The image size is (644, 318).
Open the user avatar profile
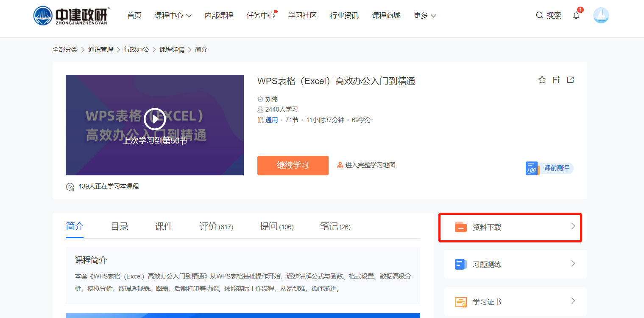(601, 15)
